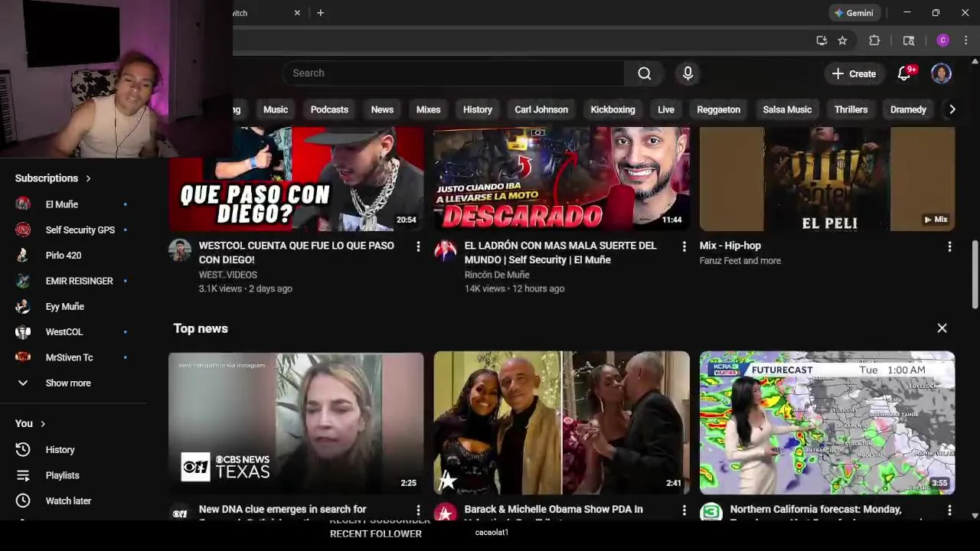980x551 pixels.
Task: Dismiss the Top news section
Action: click(942, 328)
